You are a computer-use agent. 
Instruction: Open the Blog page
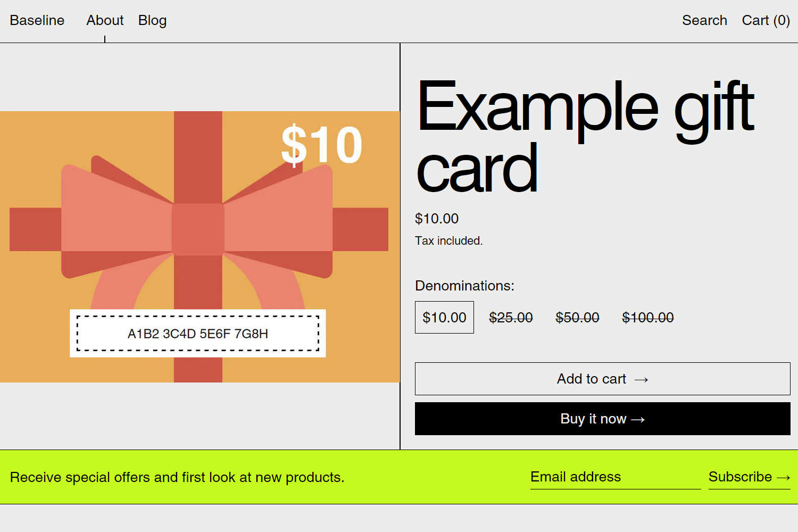coord(152,20)
